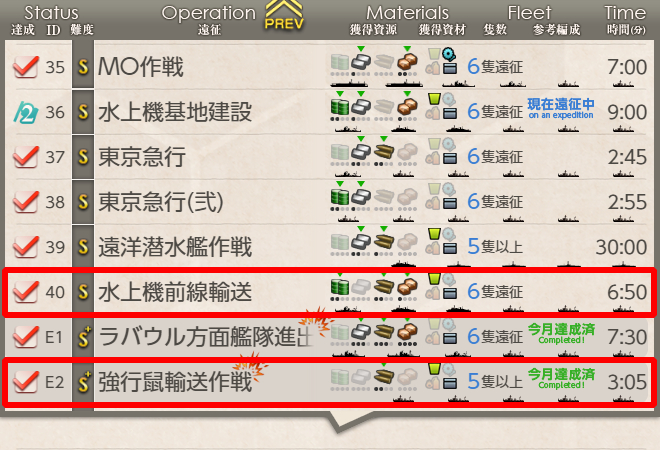Expand the bottom down-arrow for next page
The width and height of the screenshot is (660, 450).
coord(339,422)
